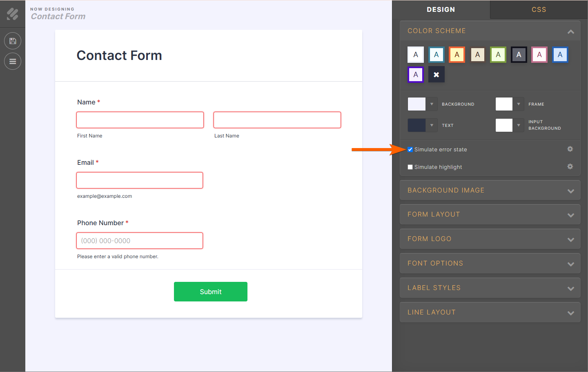Open the hamburger menu icon in sidebar
Image resolution: width=588 pixels, height=372 pixels.
point(13,61)
